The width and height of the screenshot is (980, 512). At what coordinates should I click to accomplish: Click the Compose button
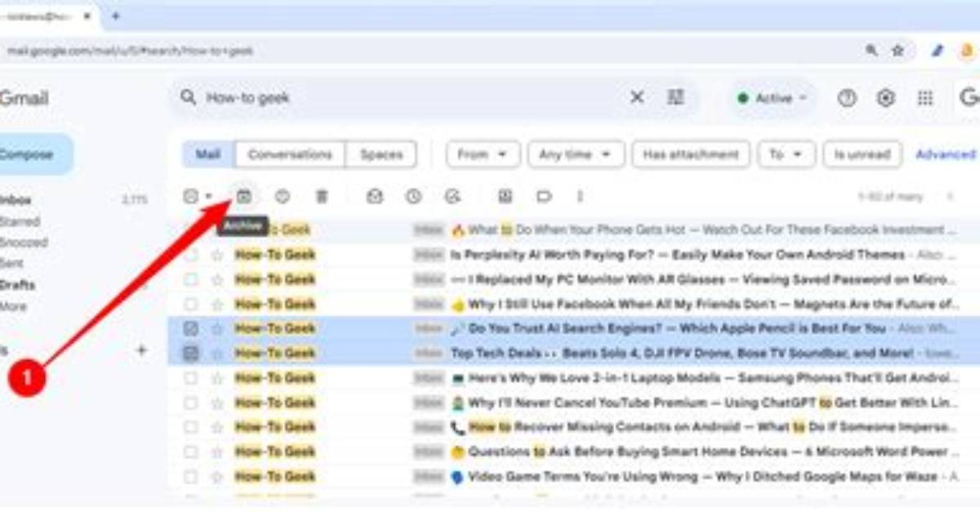pyautogui.click(x=36, y=154)
